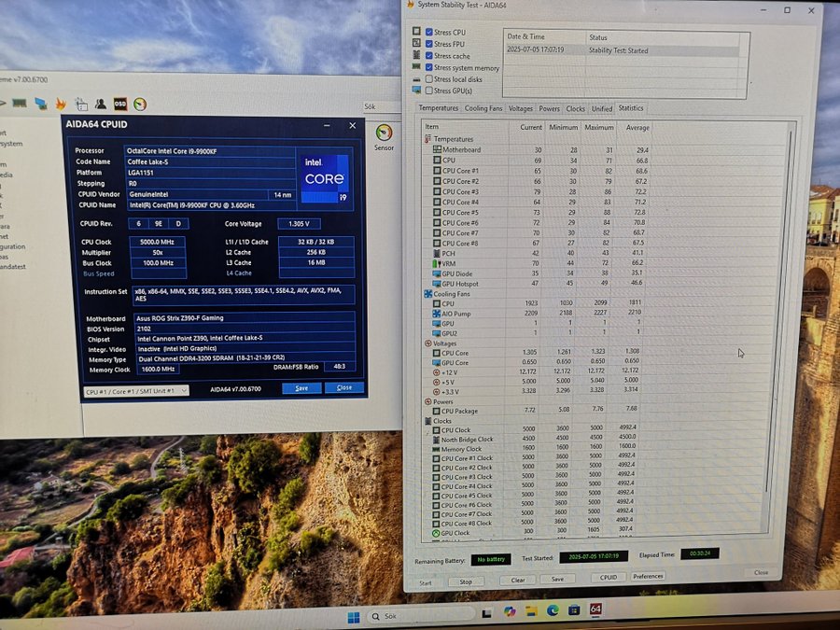
Task: Click the round gauge icon in toolbar
Action: pyautogui.click(x=140, y=104)
